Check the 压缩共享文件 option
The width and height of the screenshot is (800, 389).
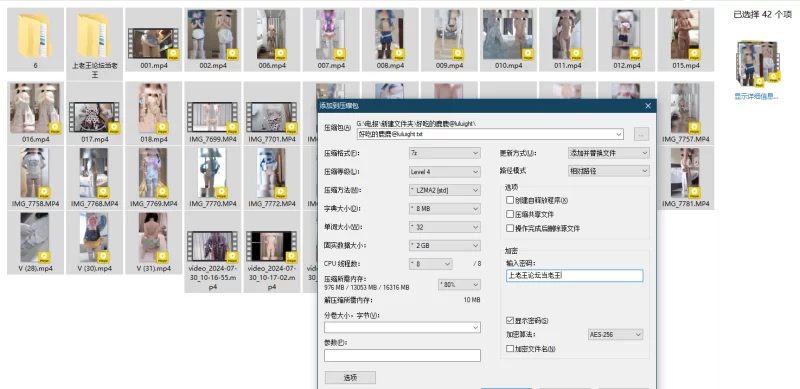click(510, 214)
